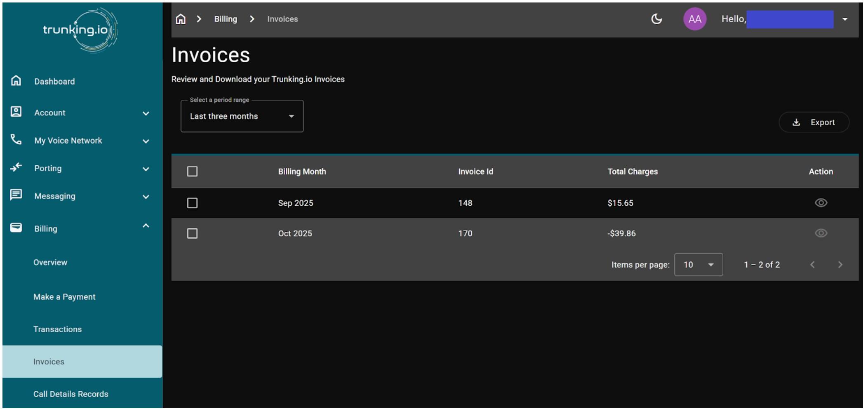Sort by the Total Charges column header
This screenshot has height=409, width=868.
coord(632,172)
